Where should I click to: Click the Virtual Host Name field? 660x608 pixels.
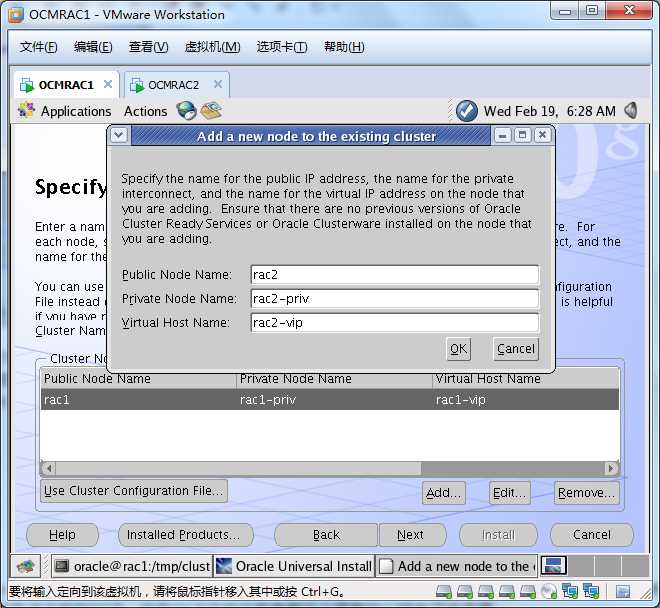[395, 323]
